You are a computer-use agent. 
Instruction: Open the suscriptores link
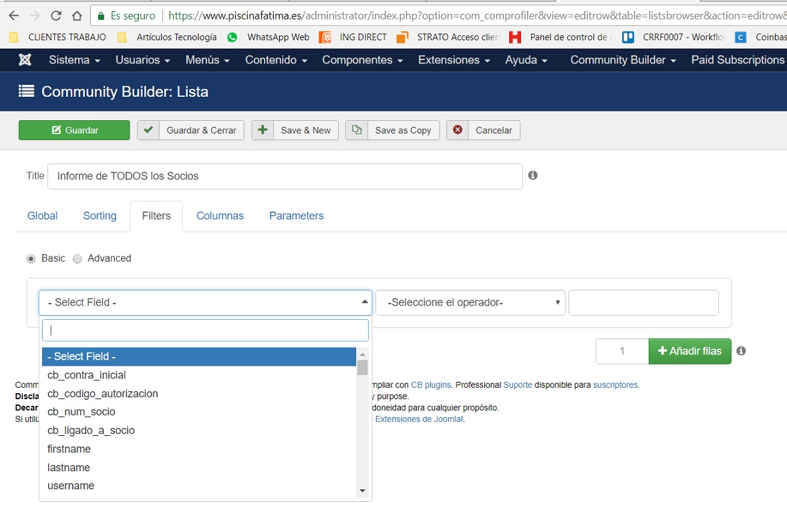(x=615, y=385)
